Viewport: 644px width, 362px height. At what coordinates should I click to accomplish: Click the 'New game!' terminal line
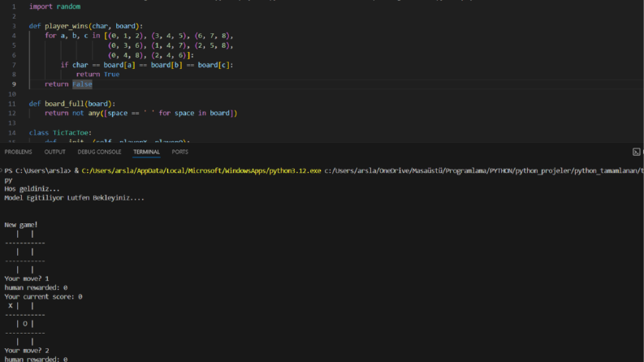pos(21,225)
